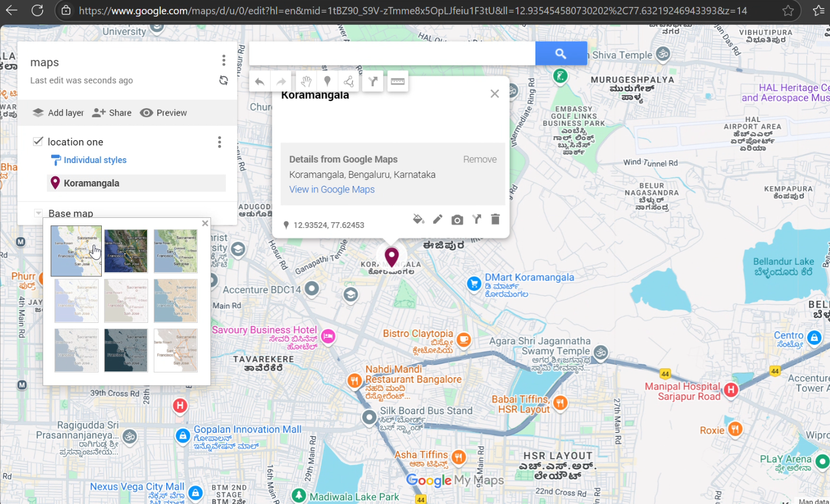Click the Undo arrow above the map
The height and width of the screenshot is (504, 830).
pyautogui.click(x=259, y=81)
